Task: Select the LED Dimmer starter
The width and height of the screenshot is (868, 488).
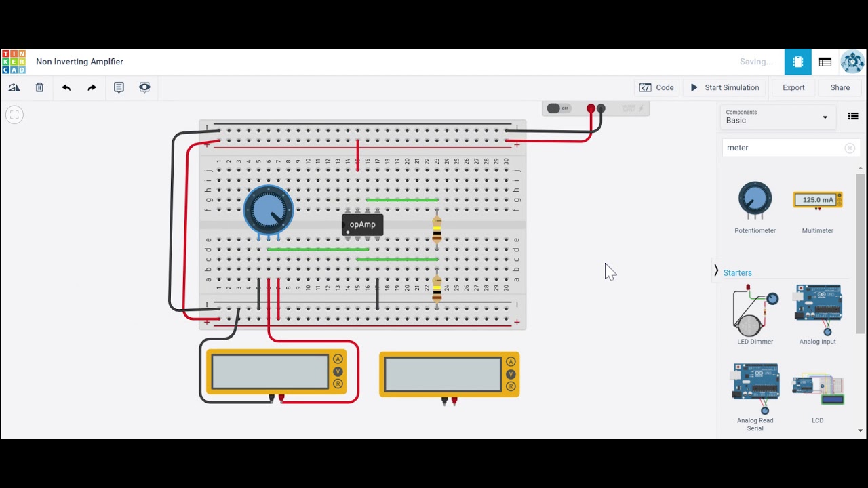Action: [x=755, y=315]
